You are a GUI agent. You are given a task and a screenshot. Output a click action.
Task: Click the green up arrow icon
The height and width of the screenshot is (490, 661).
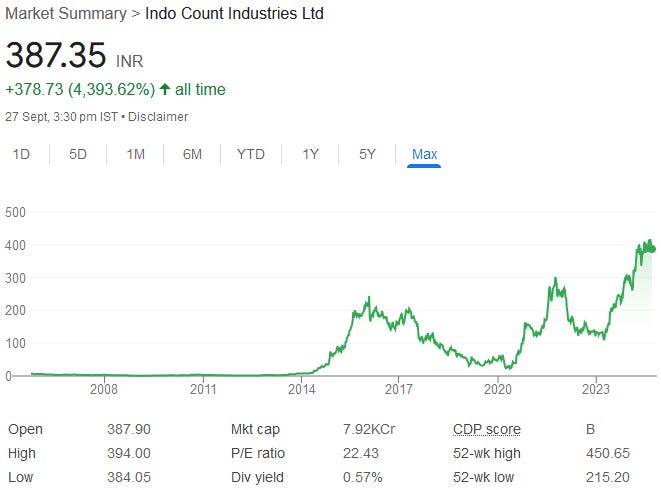click(165, 89)
